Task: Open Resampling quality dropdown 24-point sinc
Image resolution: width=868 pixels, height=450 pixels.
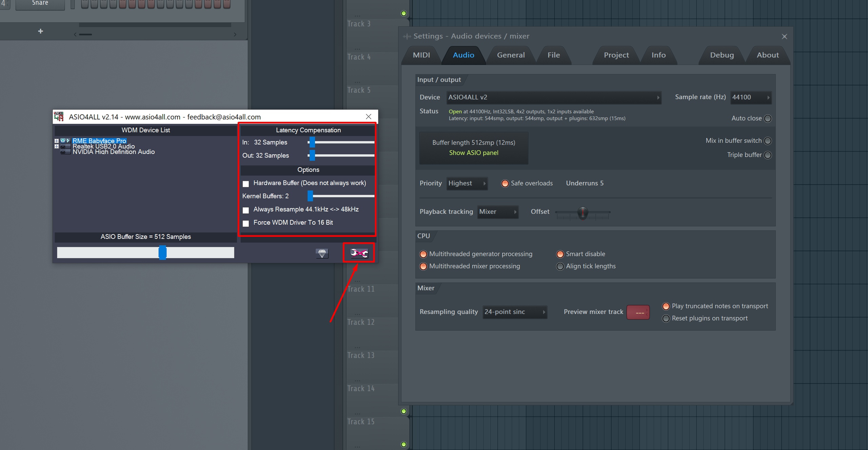Action: (x=515, y=312)
